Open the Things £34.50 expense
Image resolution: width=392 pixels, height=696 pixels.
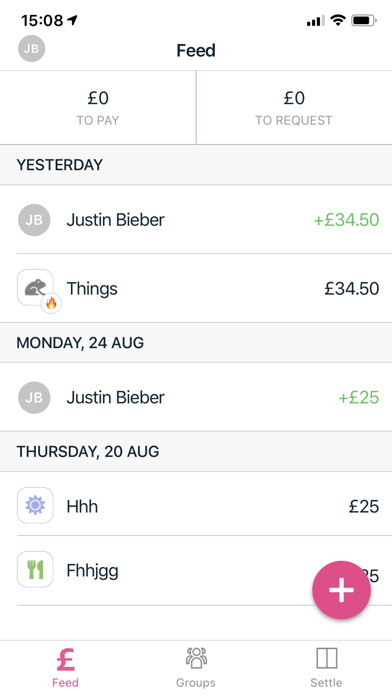click(196, 288)
